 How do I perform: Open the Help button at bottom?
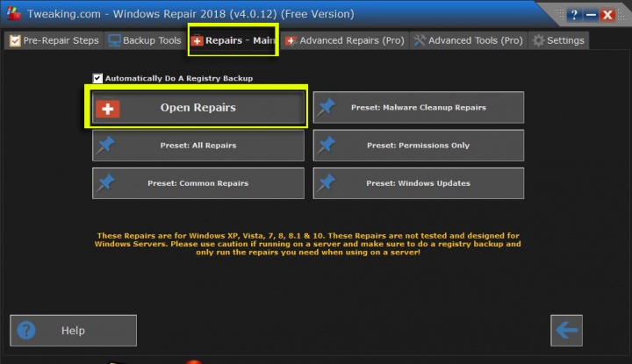[74, 331]
